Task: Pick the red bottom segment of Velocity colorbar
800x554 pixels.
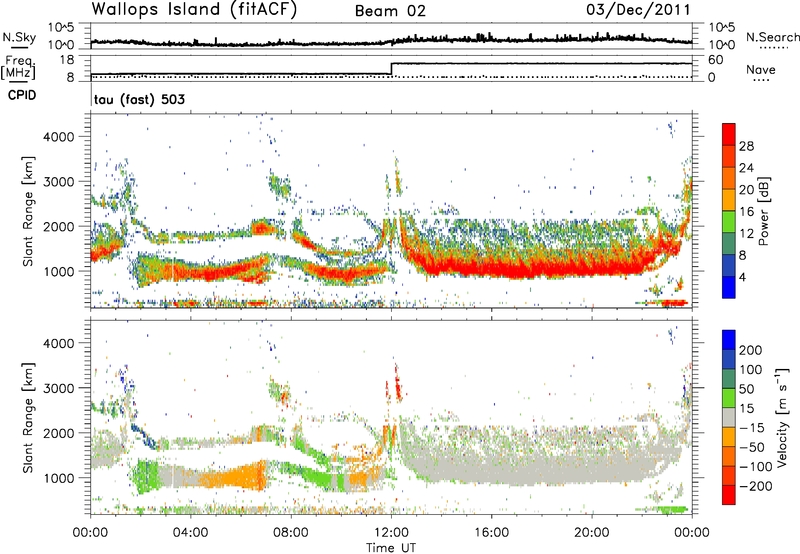Action: click(729, 495)
